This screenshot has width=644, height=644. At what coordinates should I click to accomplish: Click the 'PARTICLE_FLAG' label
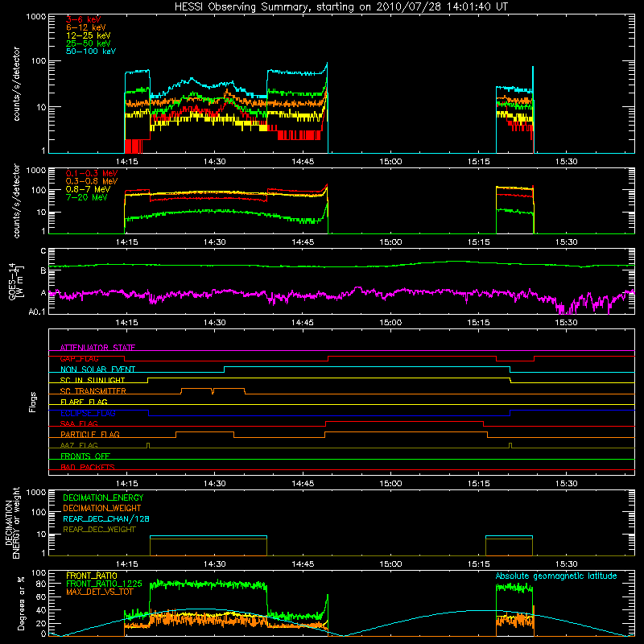click(90, 435)
